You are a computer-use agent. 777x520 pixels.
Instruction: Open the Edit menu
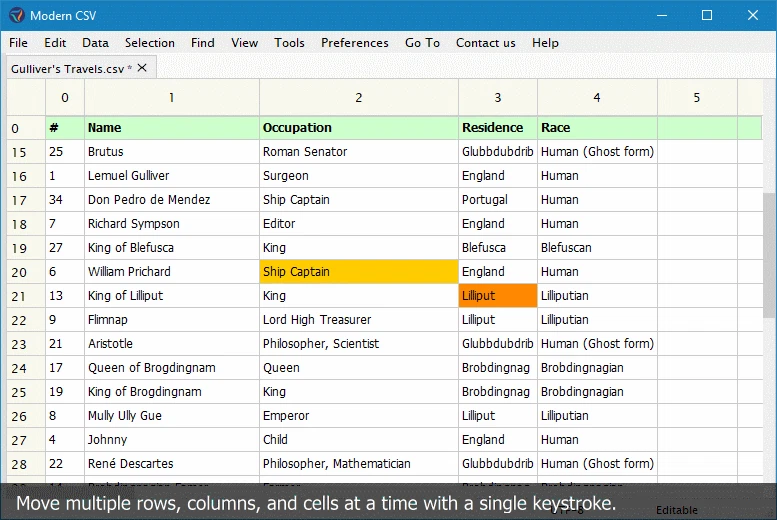coord(55,43)
